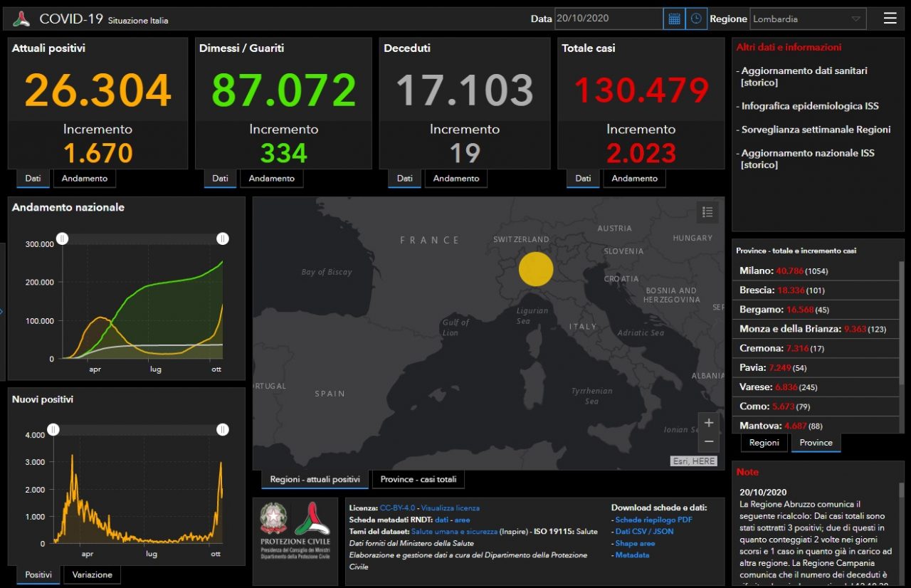Expand left side panel arrow
Image resolution: width=911 pixels, height=588 pixels.
click(2, 311)
